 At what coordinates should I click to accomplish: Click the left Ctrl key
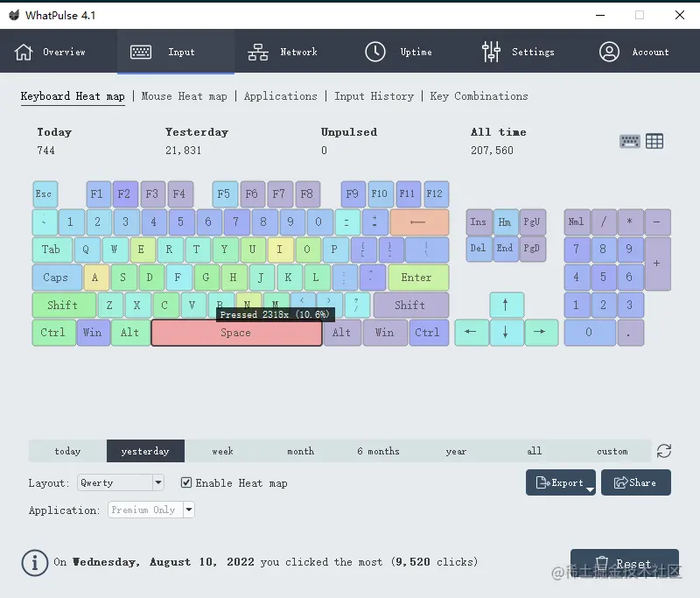click(x=53, y=333)
